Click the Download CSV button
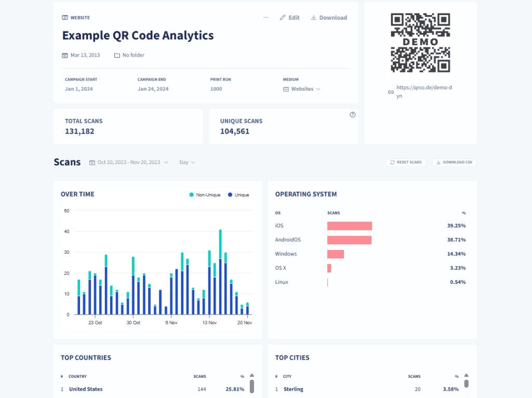Viewport: 532px width, 398px height. pos(454,162)
